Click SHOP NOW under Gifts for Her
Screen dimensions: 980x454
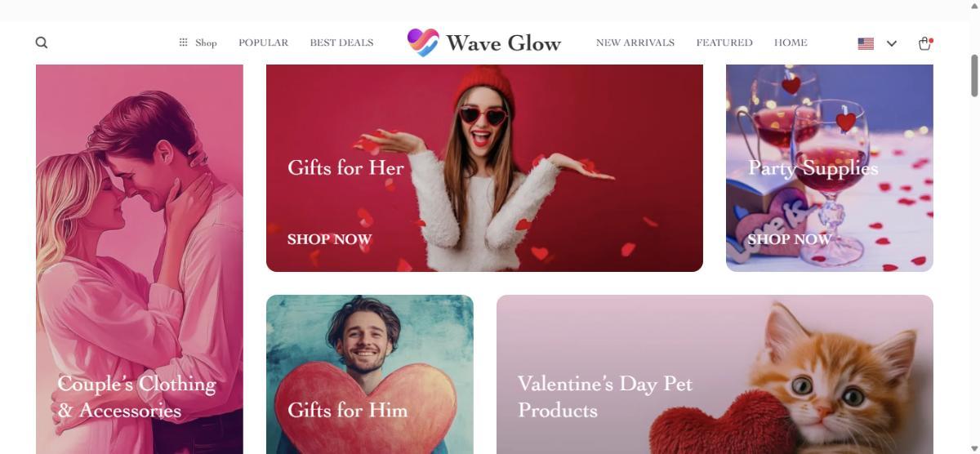pyautogui.click(x=329, y=239)
